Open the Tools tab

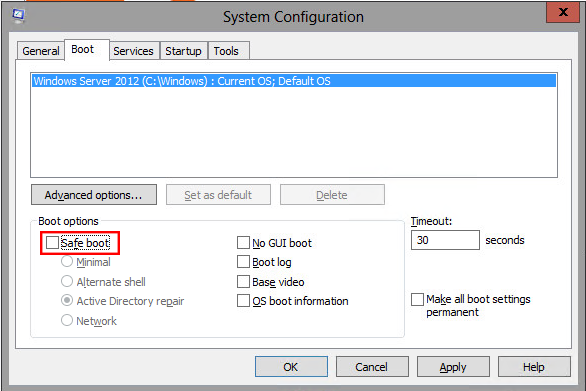pyautogui.click(x=228, y=51)
